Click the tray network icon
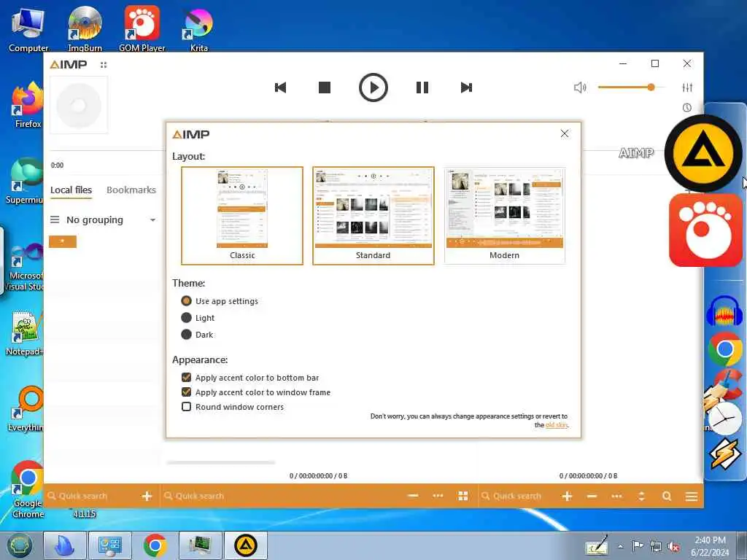 656,547
